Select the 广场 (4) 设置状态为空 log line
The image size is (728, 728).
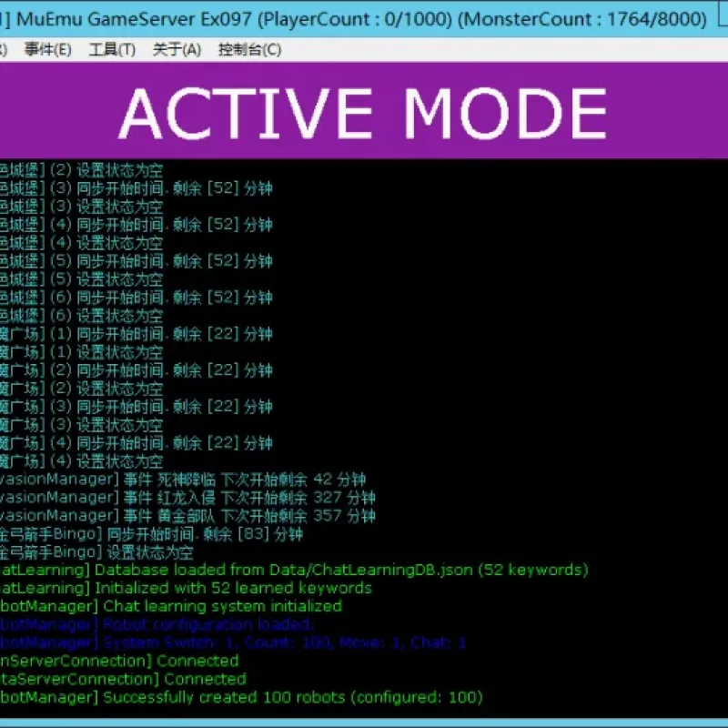pyautogui.click(x=81, y=461)
